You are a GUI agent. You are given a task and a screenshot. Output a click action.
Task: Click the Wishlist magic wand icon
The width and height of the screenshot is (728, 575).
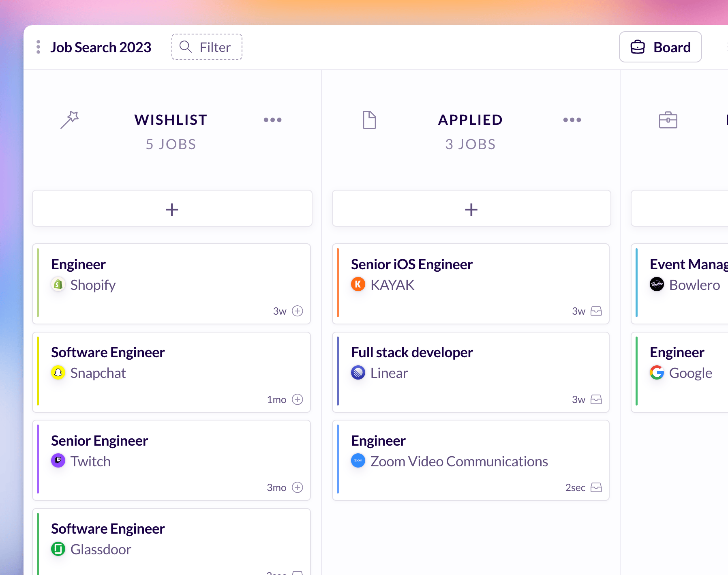point(70,120)
